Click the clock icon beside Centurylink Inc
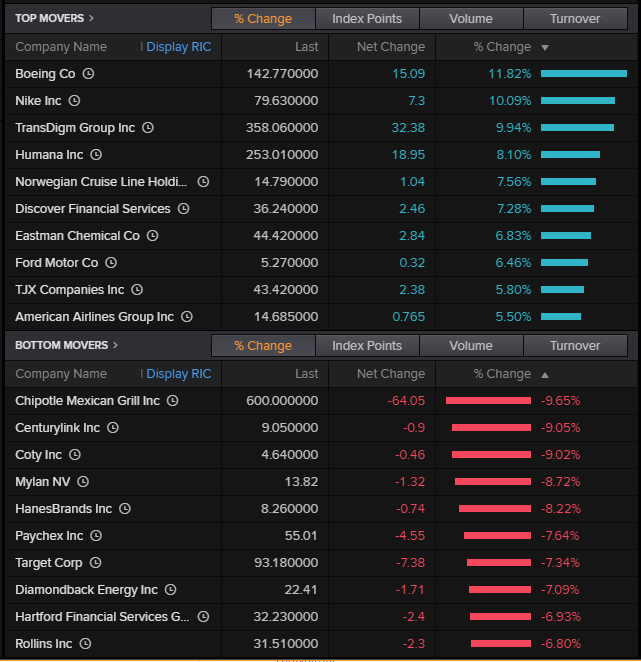641x662 pixels. coord(113,428)
